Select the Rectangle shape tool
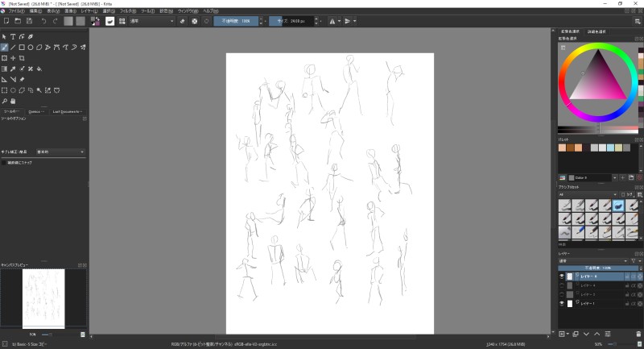This screenshot has width=644, height=349. click(x=22, y=48)
